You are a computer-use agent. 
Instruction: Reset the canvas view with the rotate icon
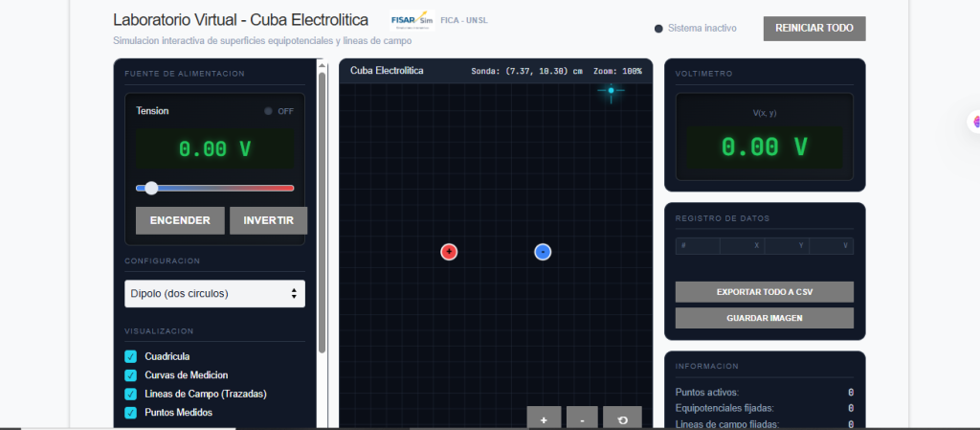click(x=622, y=419)
